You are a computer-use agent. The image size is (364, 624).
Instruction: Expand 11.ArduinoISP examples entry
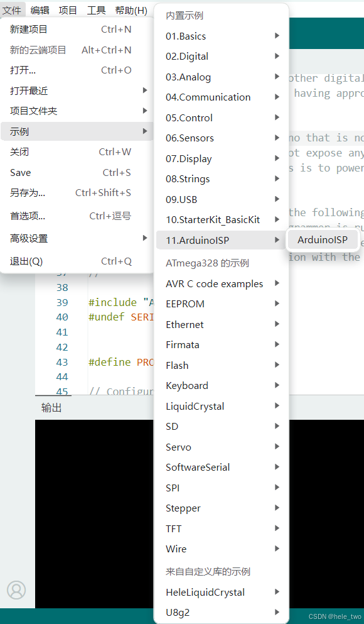click(222, 241)
